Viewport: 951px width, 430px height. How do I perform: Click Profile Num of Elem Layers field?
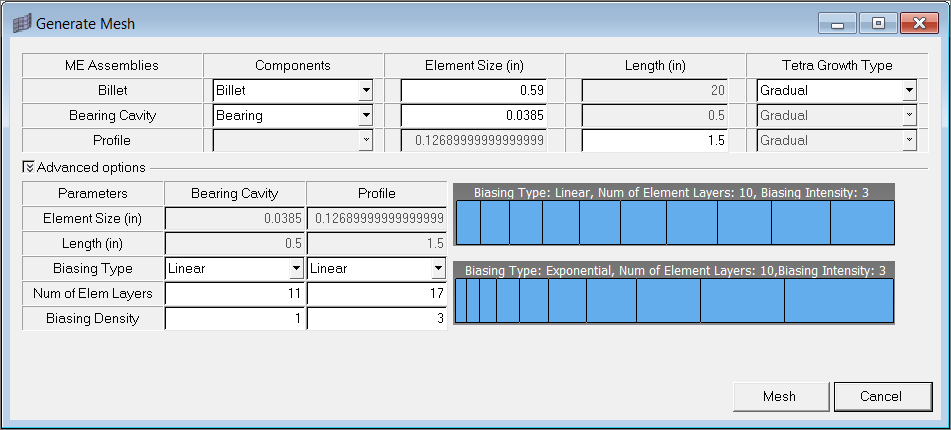pos(377,293)
